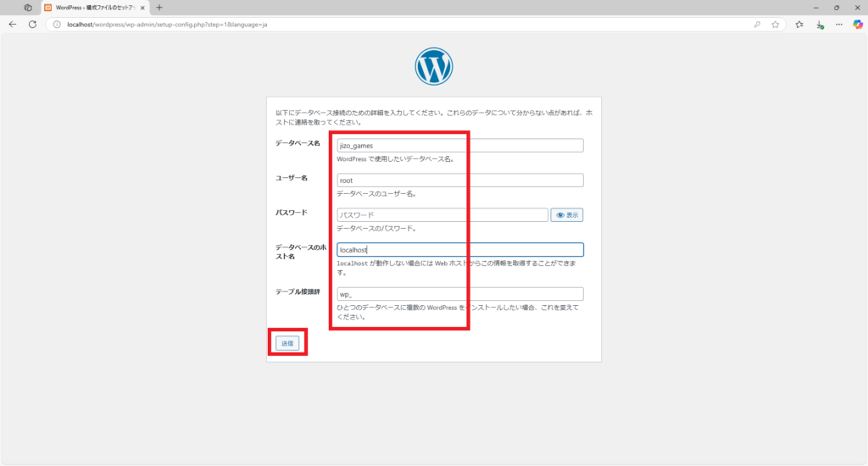868x466 pixels.
Task: Click the password key icon in address bar
Action: (x=757, y=25)
